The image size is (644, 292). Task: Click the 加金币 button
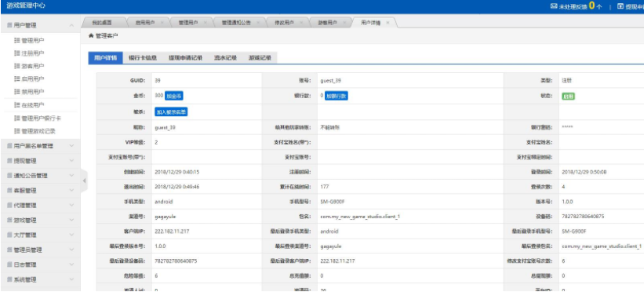[x=173, y=96]
